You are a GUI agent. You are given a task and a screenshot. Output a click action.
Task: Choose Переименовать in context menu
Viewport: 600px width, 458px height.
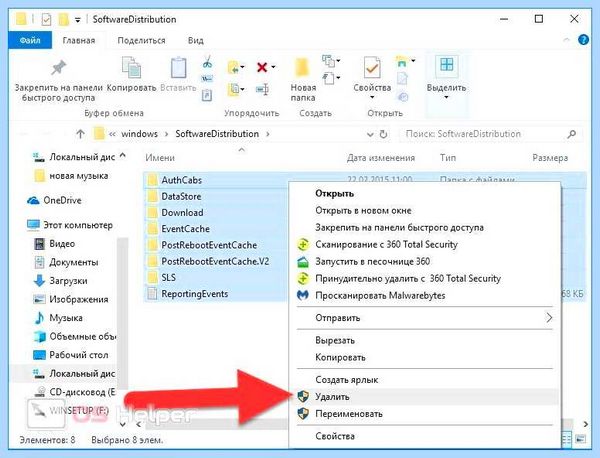point(425,414)
